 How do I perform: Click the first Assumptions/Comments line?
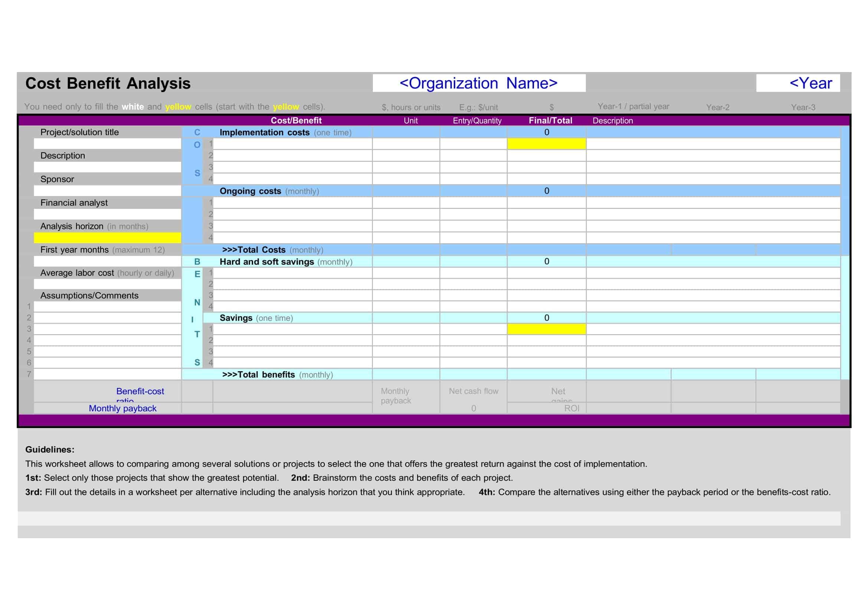click(107, 307)
